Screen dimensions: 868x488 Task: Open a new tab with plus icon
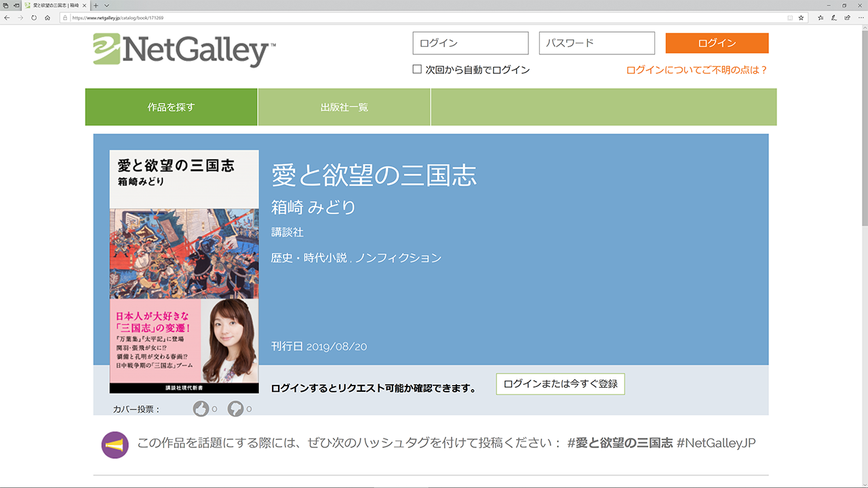[x=96, y=5]
